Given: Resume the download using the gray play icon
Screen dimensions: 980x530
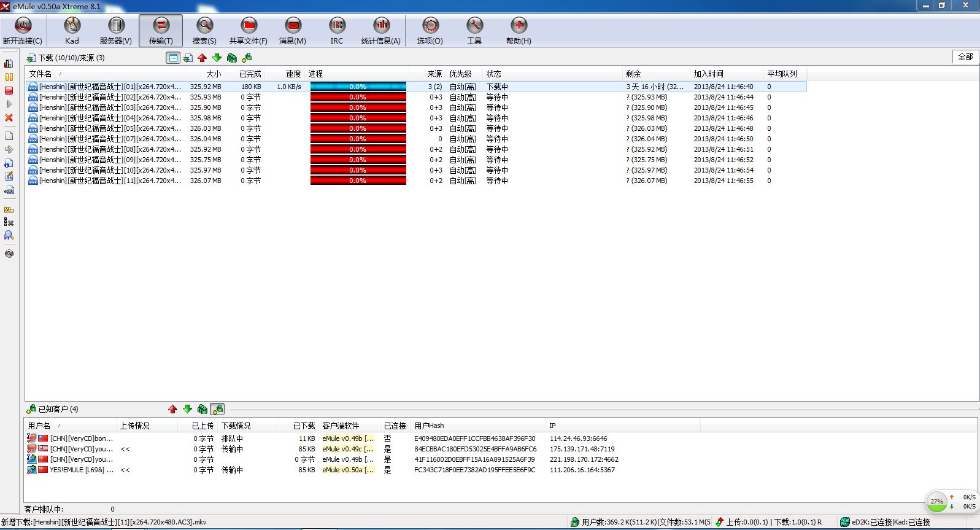Looking at the screenshot, I should tap(9, 104).
